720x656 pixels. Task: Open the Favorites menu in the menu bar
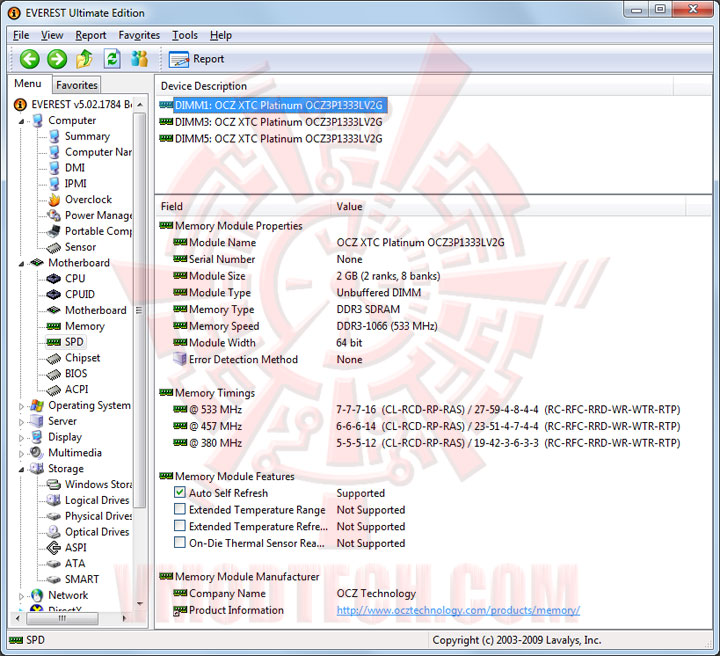[139, 35]
